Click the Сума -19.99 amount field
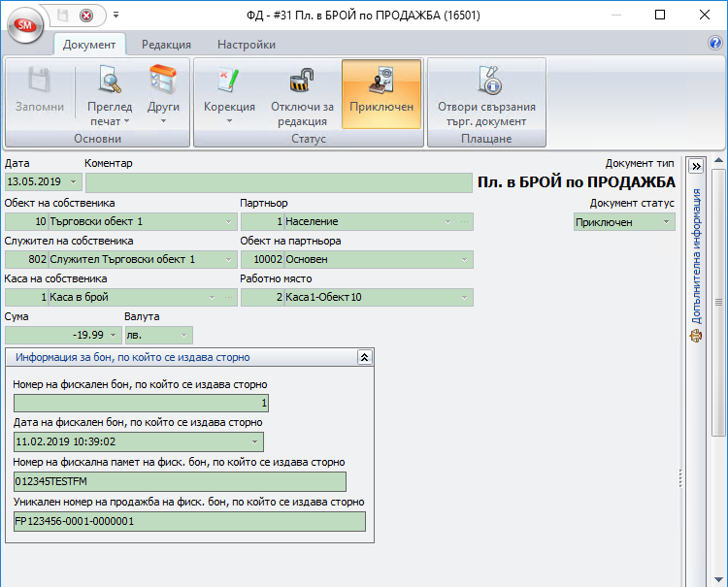 point(55,335)
